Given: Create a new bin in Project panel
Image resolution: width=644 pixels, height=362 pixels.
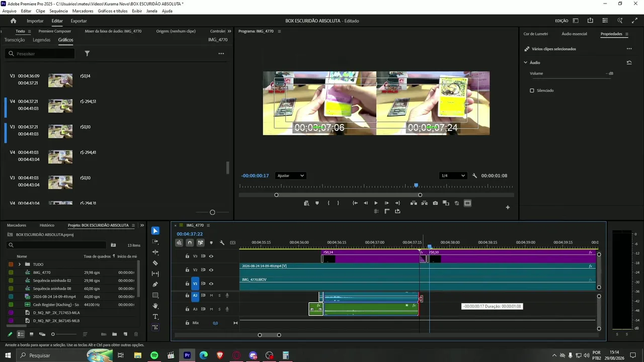Looking at the screenshot, I should (114, 334).
